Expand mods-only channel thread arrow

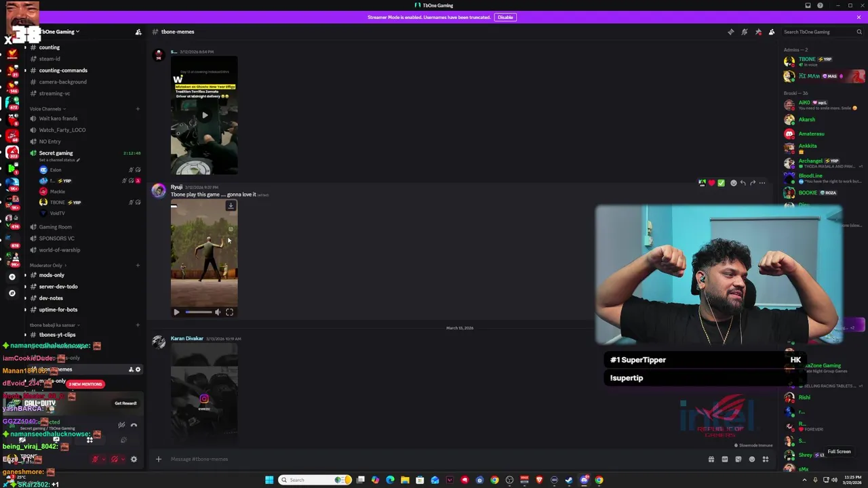[26, 275]
